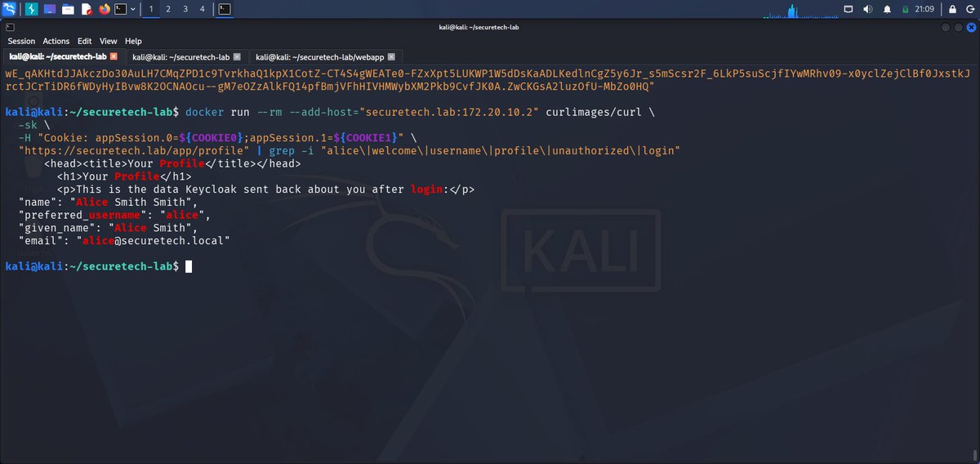Switch to workspace 2
Screen dimensions: 980x464
[x=168, y=9]
